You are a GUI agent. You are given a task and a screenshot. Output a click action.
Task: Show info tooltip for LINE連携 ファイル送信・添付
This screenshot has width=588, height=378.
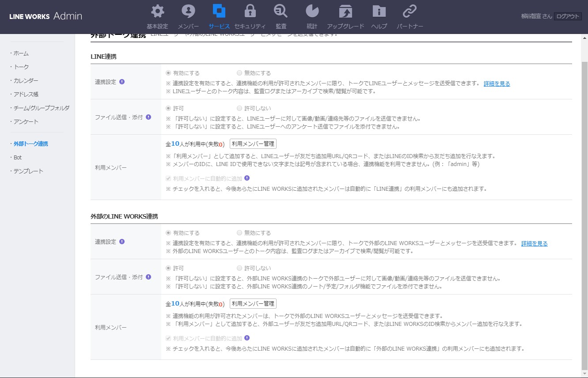pos(148,117)
